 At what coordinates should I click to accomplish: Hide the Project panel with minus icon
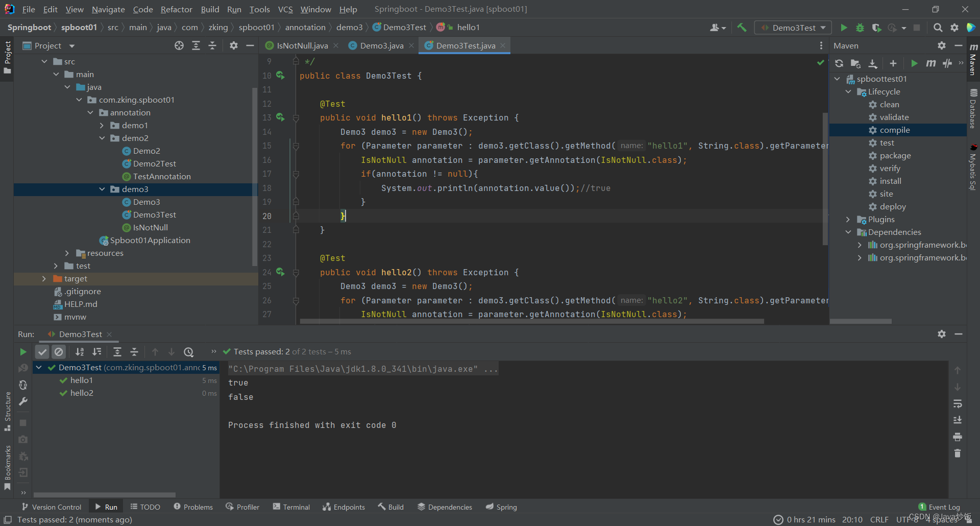click(250, 45)
